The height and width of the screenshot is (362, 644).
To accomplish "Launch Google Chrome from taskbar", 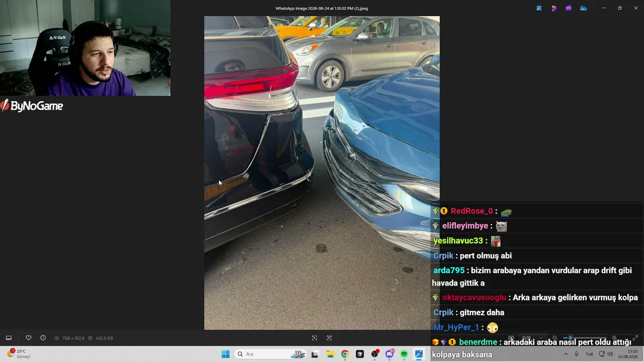I will click(x=345, y=354).
